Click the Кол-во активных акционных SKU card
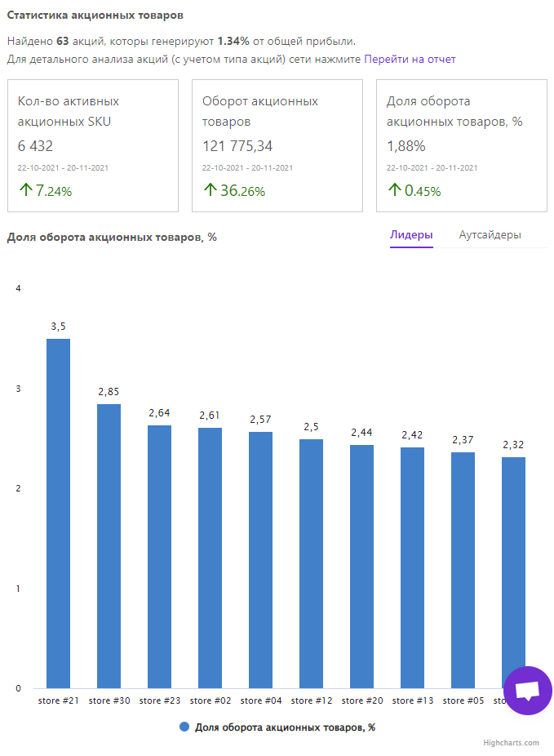 tap(93, 145)
